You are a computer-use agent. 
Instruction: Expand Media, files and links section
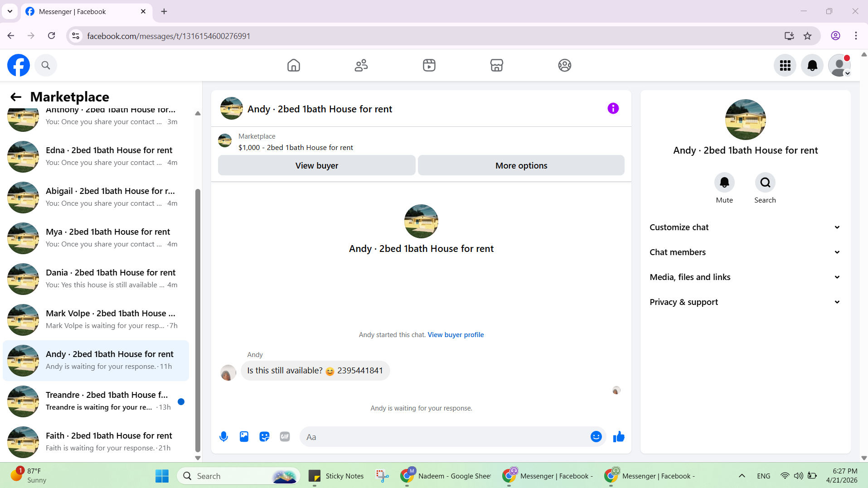coord(745,277)
